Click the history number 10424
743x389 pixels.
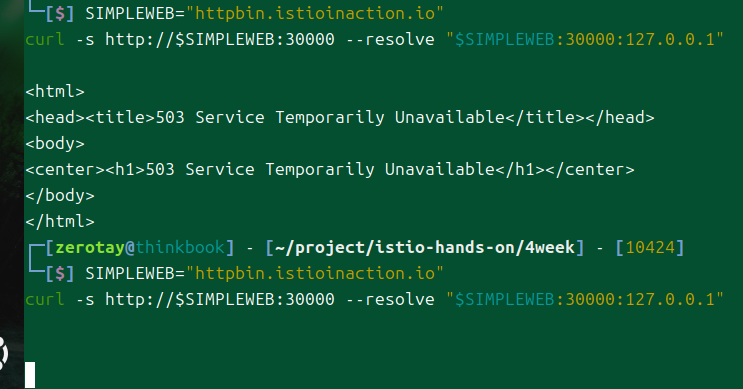click(x=650, y=247)
